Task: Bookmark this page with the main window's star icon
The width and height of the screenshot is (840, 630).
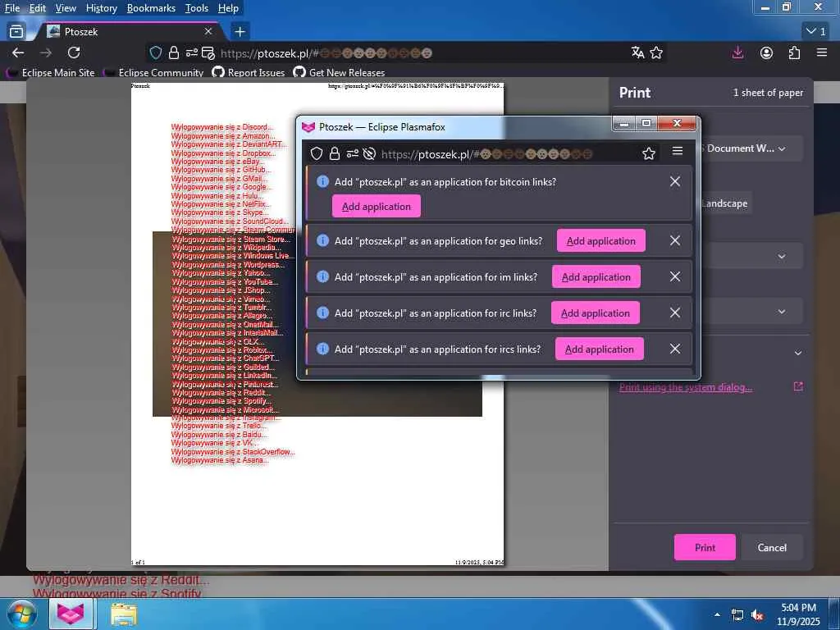Action: pos(656,52)
